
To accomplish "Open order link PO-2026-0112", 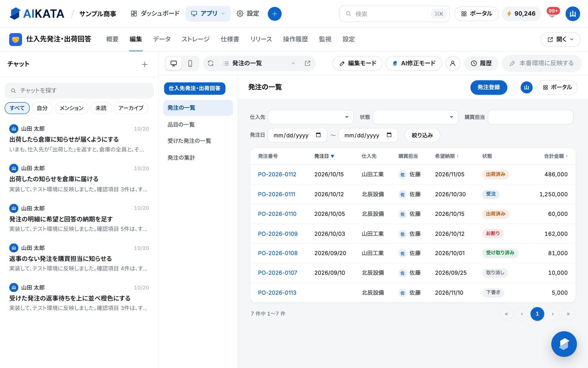I will (x=277, y=174).
